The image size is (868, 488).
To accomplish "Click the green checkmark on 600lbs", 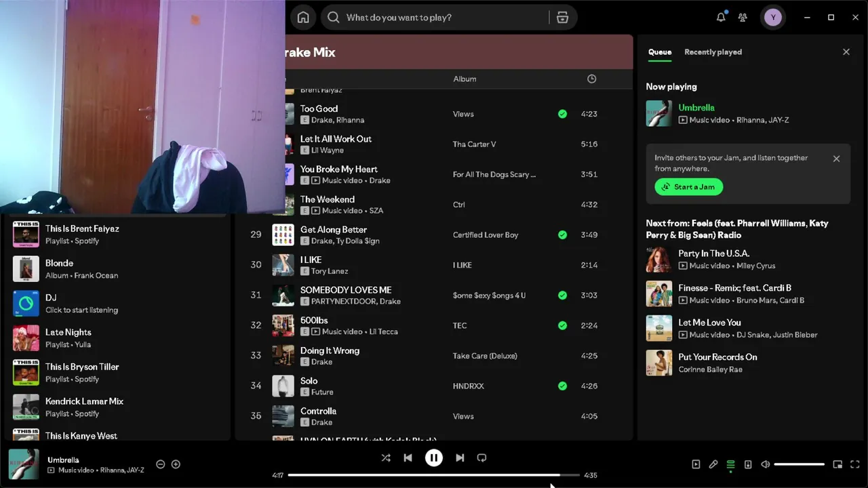I will 562,325.
